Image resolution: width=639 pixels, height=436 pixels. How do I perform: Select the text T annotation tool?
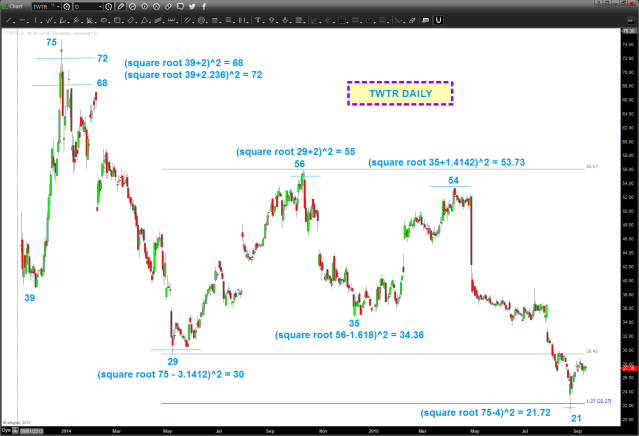258,20
